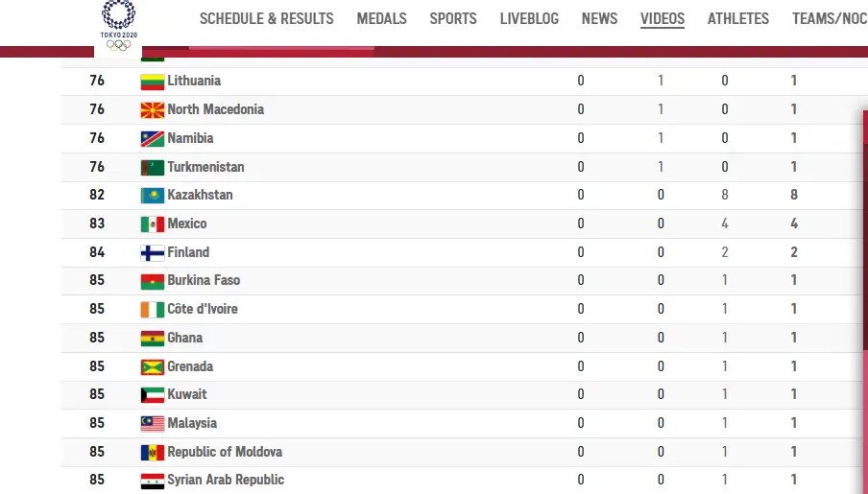Follow the Republic of Moldova link

click(225, 452)
